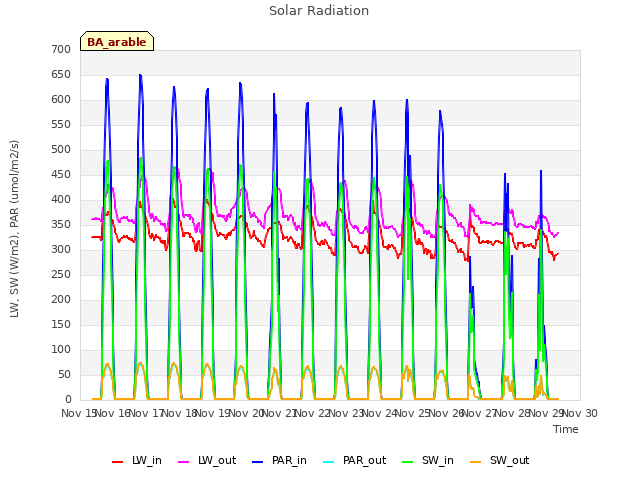Toggle the SW_in legend entry
The height and width of the screenshot is (480, 640).
tap(428, 461)
